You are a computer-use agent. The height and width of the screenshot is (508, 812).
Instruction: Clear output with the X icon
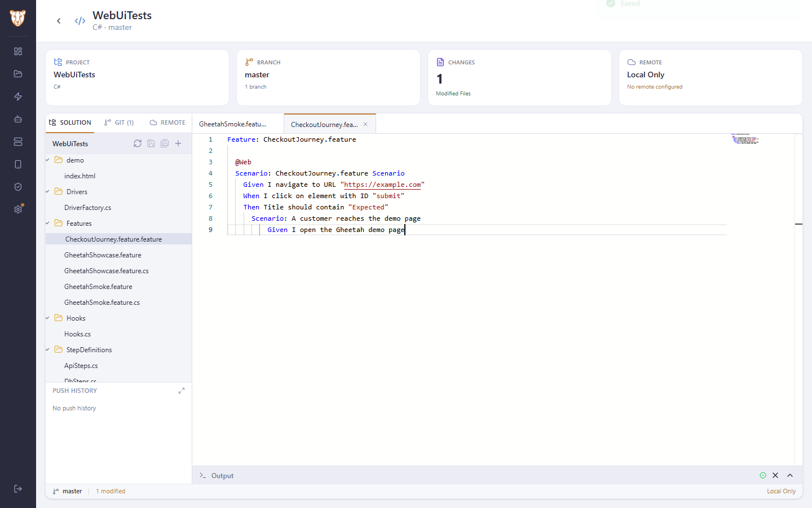[775, 475]
